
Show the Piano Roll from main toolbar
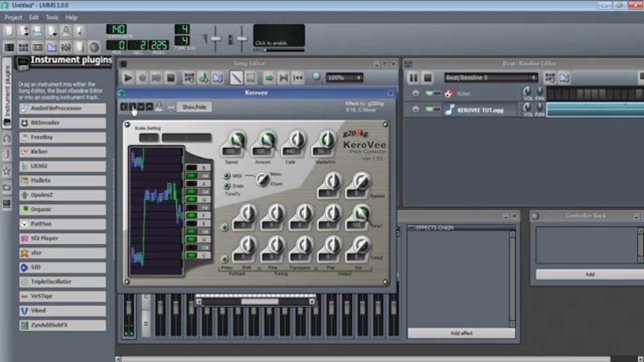tap(38, 47)
